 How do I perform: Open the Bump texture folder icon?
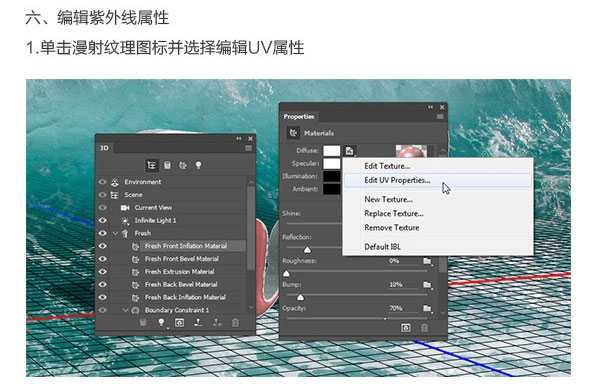(427, 285)
